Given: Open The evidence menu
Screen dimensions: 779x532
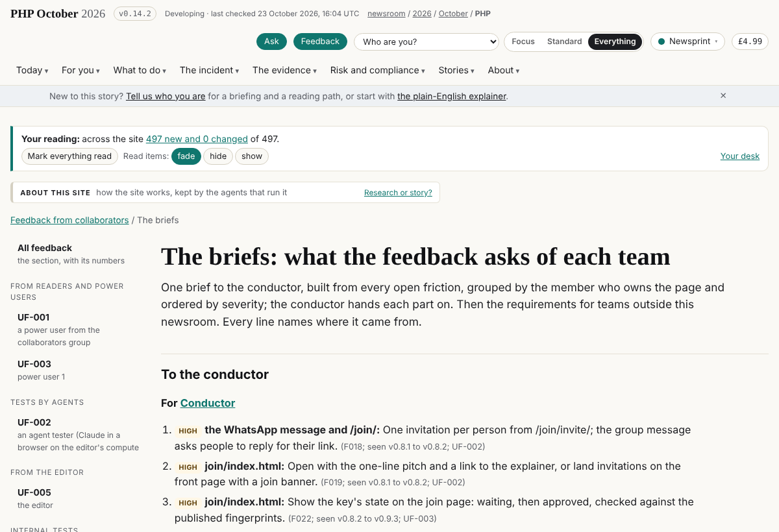Looking at the screenshot, I should 285,70.
